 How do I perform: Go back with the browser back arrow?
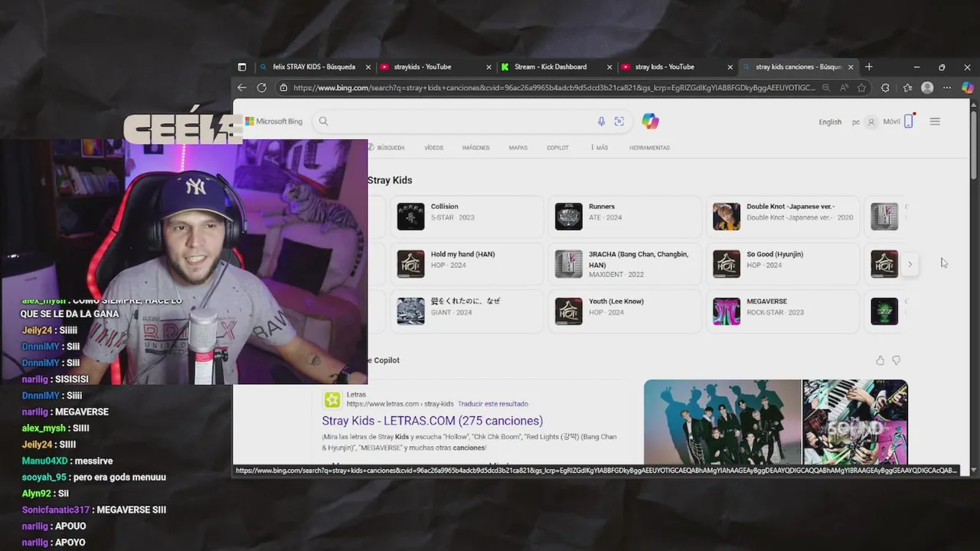point(242,88)
